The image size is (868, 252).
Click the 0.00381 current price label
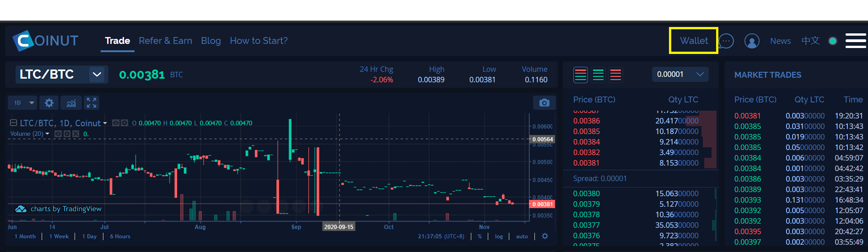543,204
